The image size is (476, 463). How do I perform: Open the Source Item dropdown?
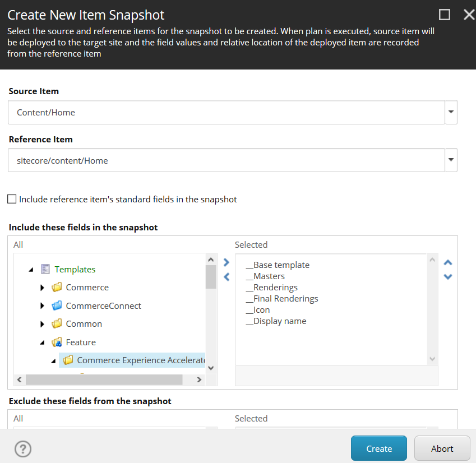click(451, 112)
